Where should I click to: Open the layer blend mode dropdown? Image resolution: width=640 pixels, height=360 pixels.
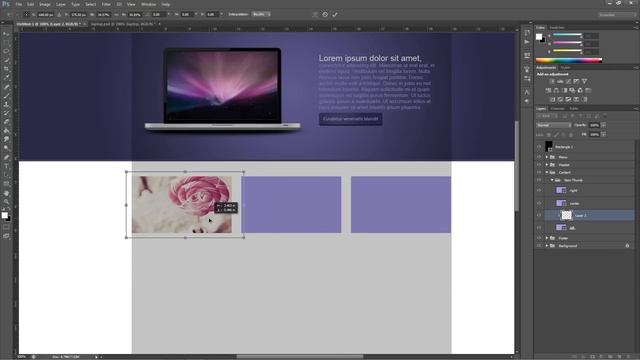553,125
